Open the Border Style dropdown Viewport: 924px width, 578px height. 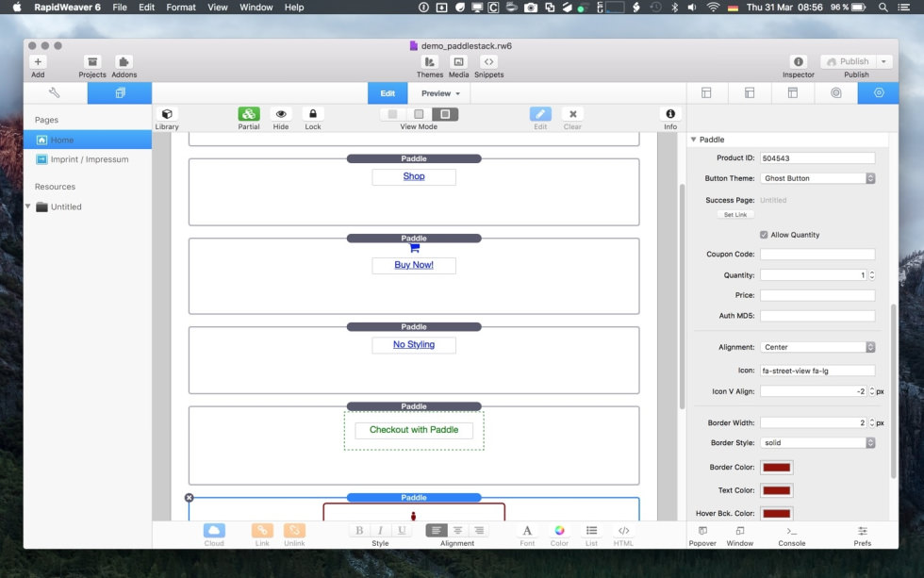pyautogui.click(x=817, y=442)
